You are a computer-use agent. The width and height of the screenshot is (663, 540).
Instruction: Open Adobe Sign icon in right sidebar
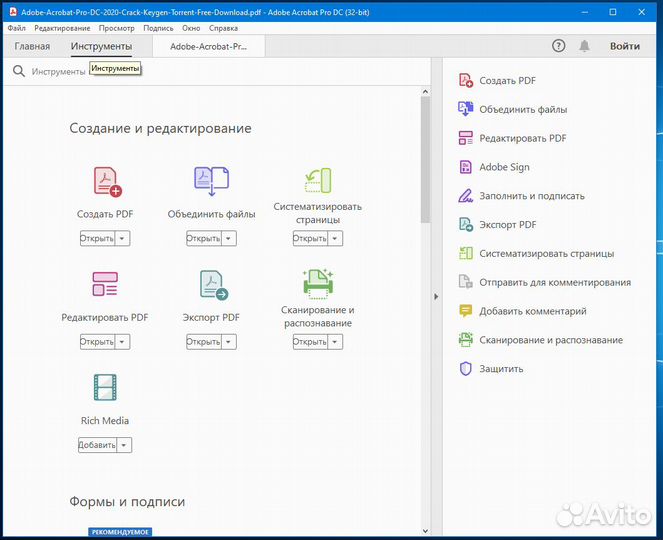tap(466, 167)
